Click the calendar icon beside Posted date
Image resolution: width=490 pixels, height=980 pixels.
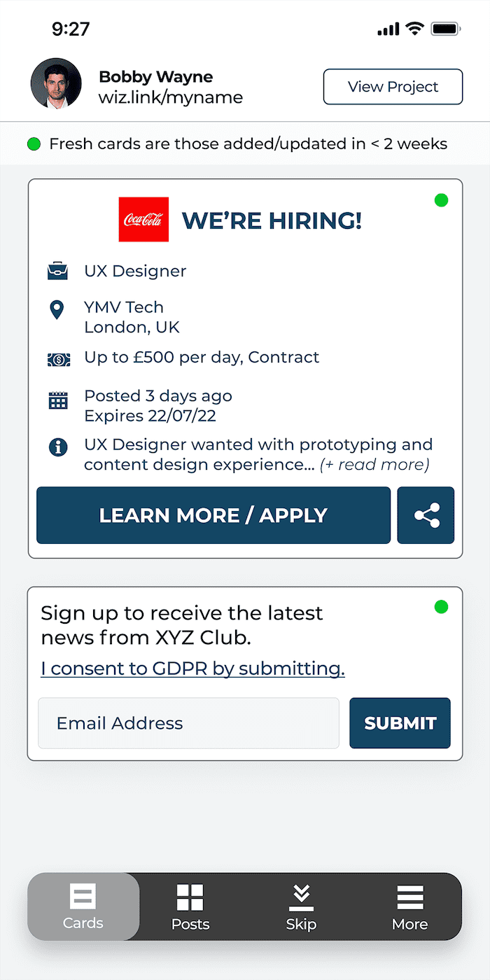click(x=58, y=400)
